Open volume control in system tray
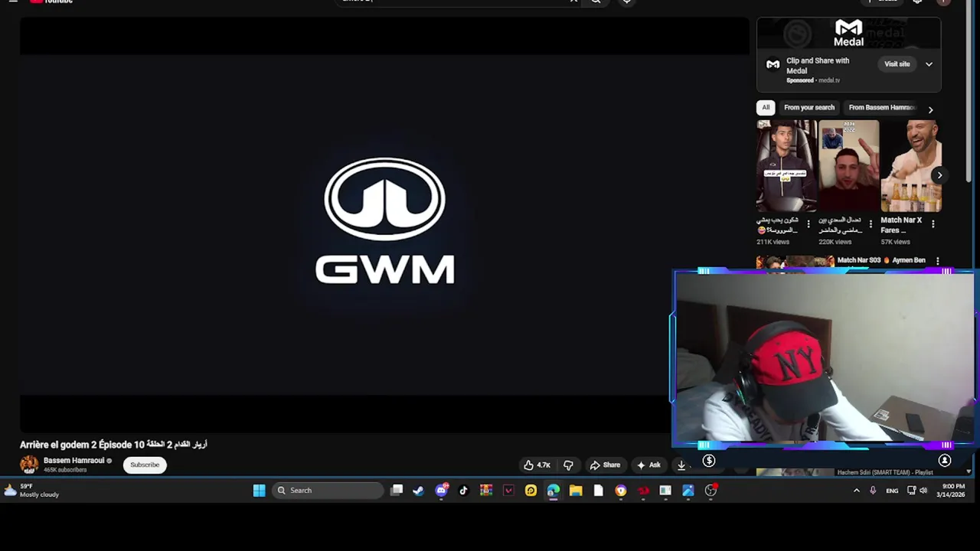 pyautogui.click(x=923, y=491)
